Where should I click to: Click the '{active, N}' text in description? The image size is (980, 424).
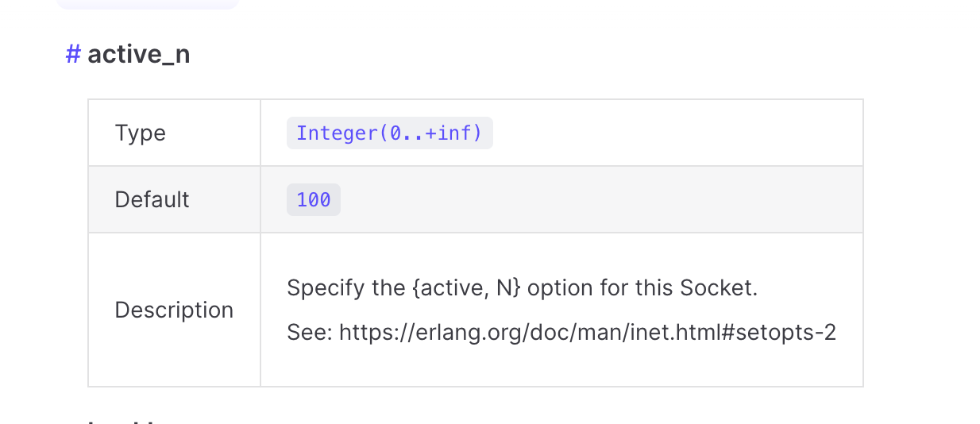tap(466, 287)
